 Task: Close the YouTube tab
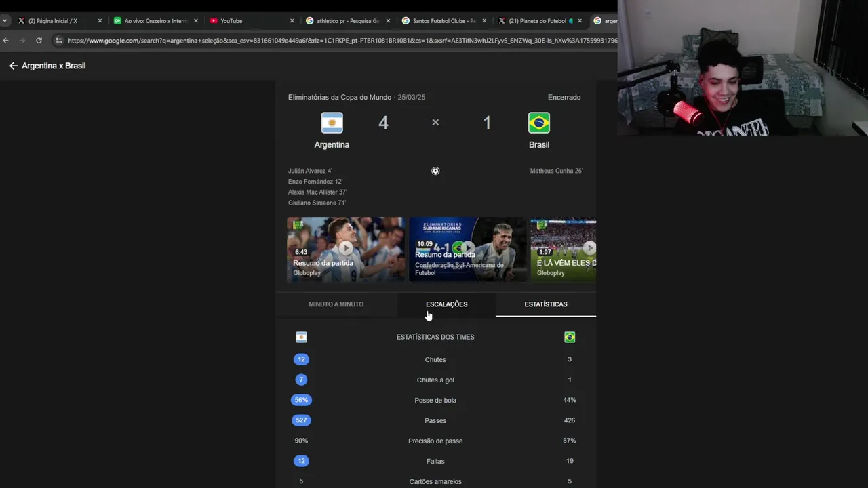point(292,21)
